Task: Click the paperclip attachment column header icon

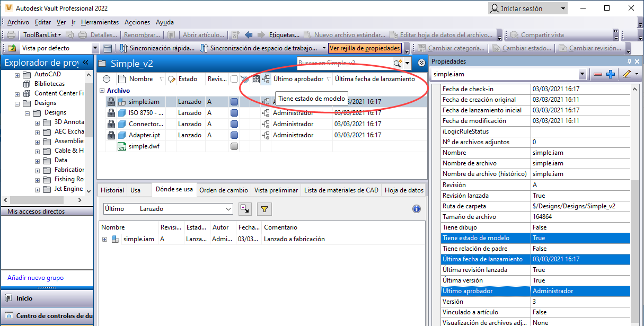Action: (x=244, y=79)
